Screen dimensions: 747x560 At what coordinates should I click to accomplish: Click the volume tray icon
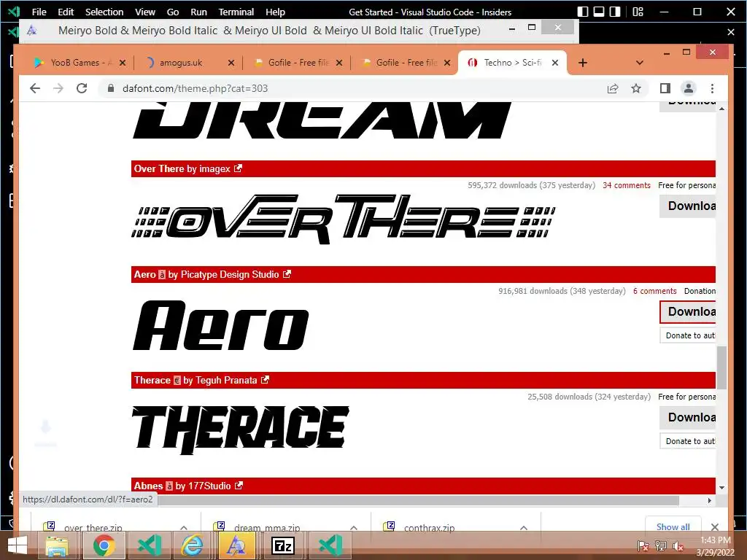[678, 546]
